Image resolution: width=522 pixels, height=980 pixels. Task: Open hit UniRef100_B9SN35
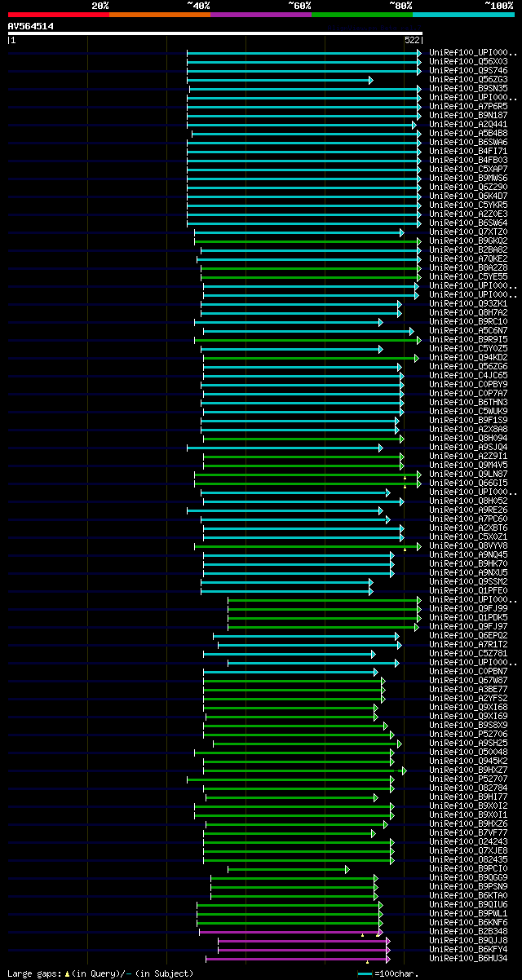click(x=468, y=88)
